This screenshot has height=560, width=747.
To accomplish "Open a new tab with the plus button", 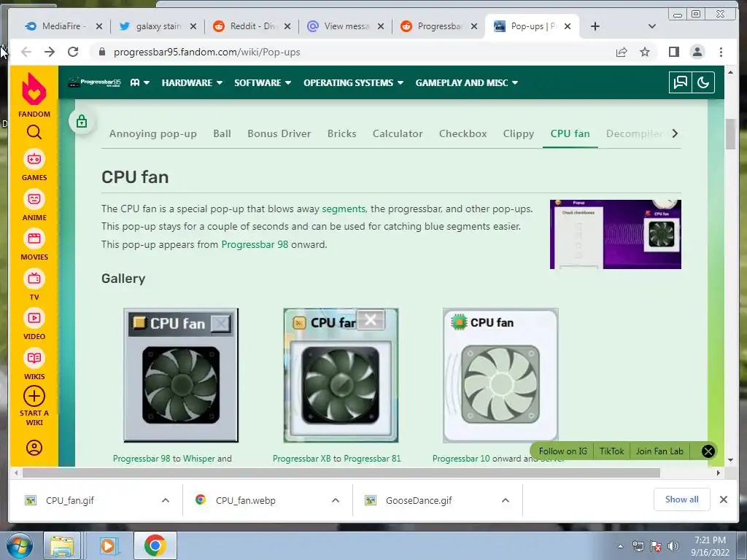I will pyautogui.click(x=595, y=26).
